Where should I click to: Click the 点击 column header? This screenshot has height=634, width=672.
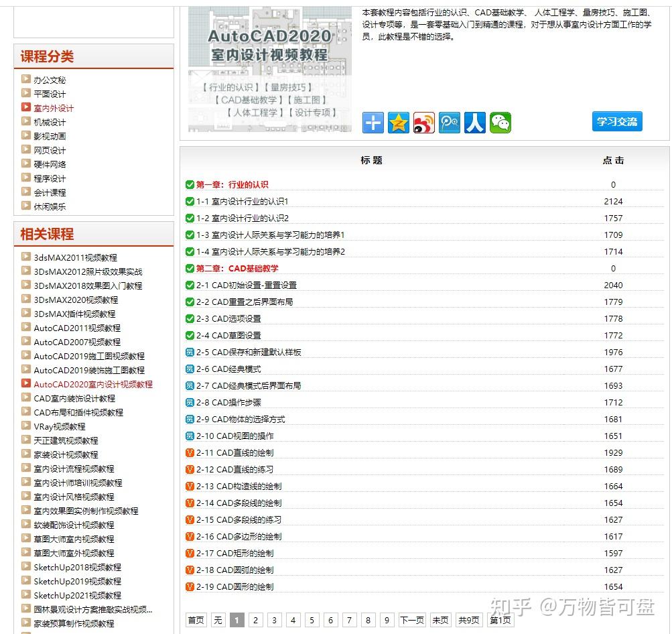[613, 160]
